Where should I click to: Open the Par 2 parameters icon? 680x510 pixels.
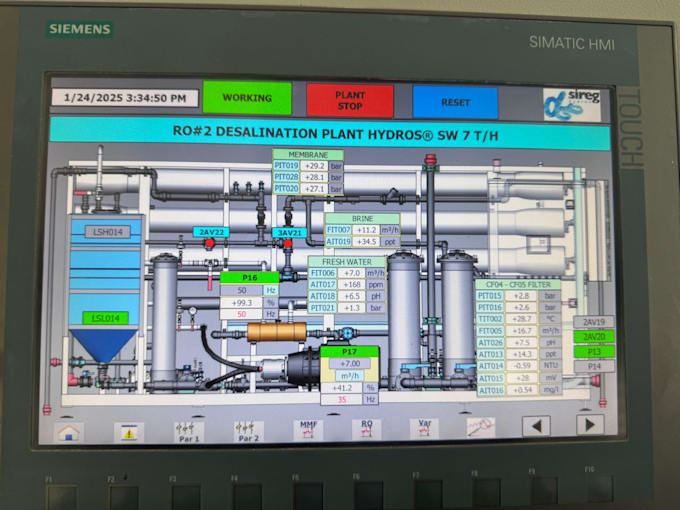(x=248, y=432)
